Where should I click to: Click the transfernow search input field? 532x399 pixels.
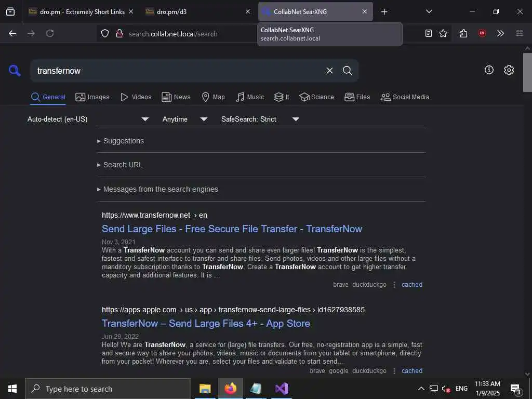point(178,71)
